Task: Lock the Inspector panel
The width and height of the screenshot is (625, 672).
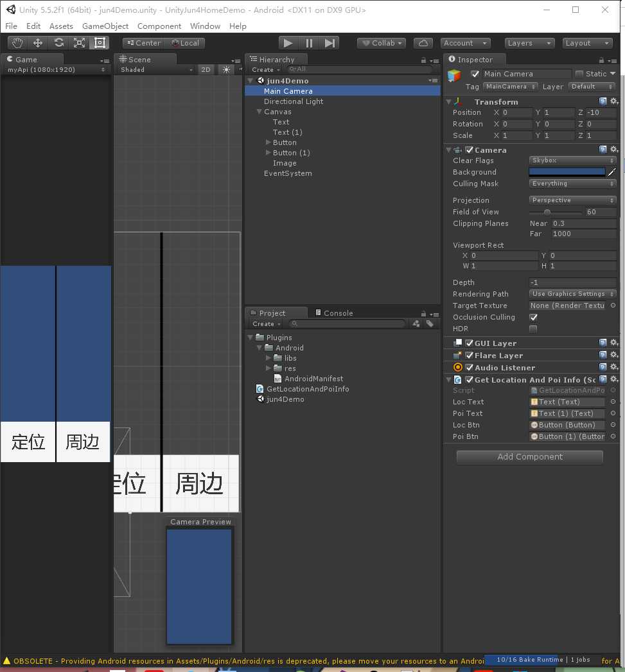Action: coord(601,60)
